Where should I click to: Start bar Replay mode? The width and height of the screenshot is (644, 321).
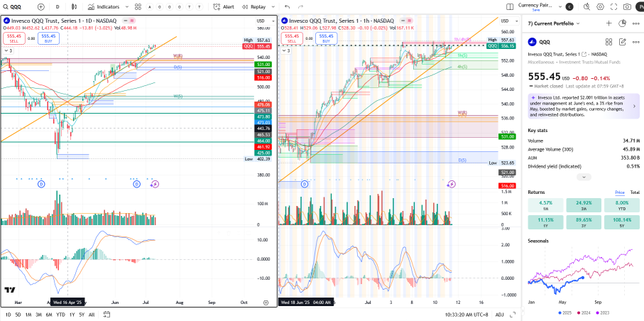pyautogui.click(x=254, y=7)
